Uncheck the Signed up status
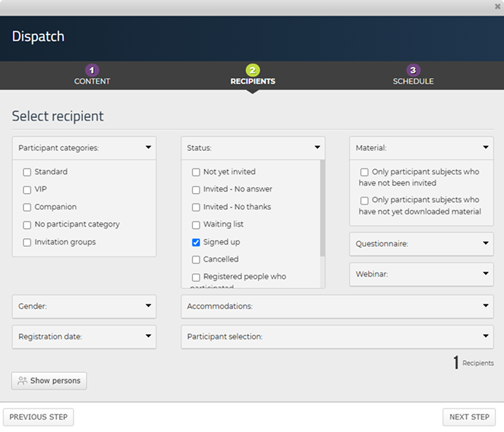This screenshot has height=432, width=504. 196,242
